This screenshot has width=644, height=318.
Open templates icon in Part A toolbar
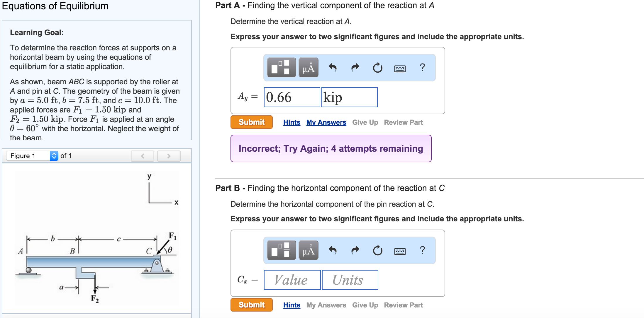(x=282, y=68)
